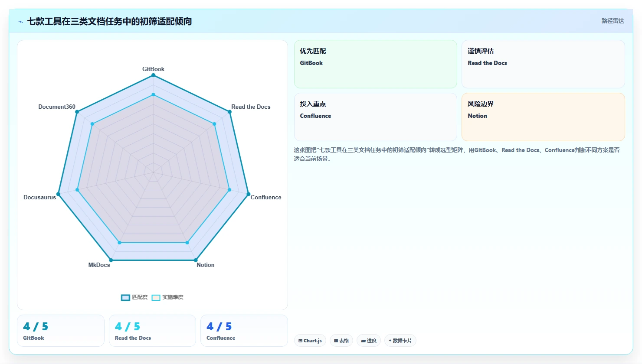Open the 优先匹配 GitBook card
The height and width of the screenshot is (364, 642).
click(x=376, y=64)
